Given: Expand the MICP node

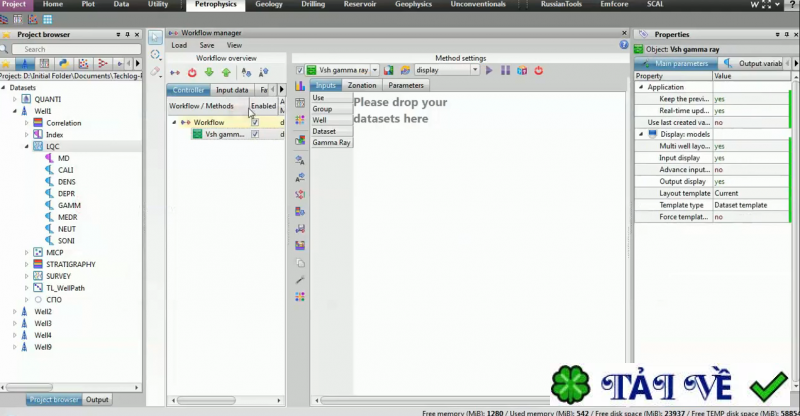Looking at the screenshot, I should 27,253.
